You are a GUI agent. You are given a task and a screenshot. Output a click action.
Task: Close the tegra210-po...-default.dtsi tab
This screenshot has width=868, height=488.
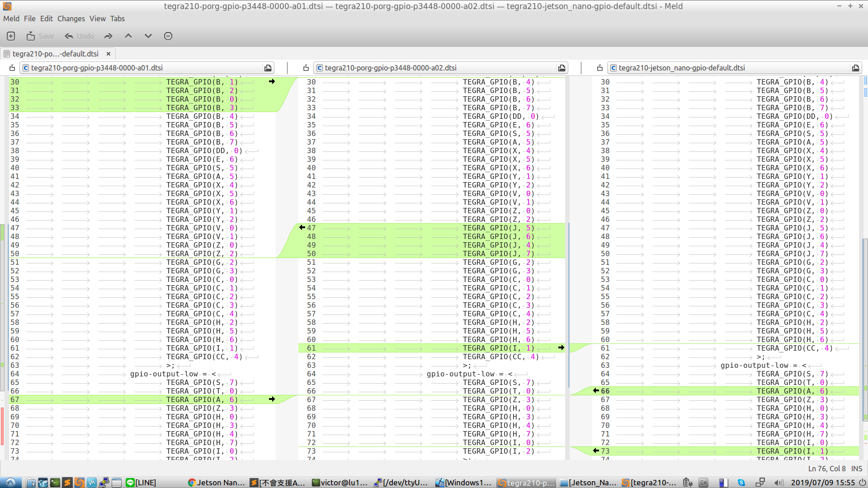[x=108, y=54]
